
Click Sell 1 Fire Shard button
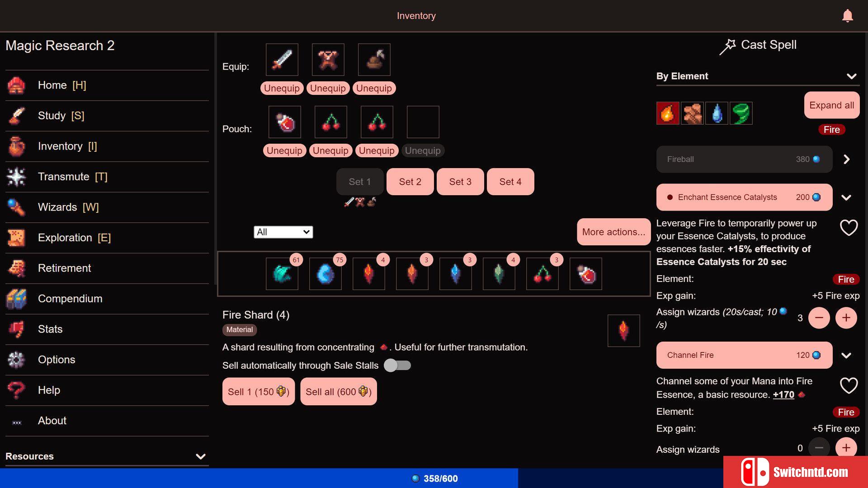tap(258, 391)
